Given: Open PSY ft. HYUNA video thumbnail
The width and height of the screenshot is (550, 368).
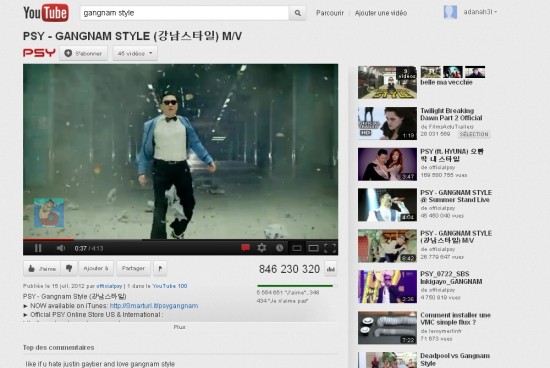Looking at the screenshot, I should 387,164.
